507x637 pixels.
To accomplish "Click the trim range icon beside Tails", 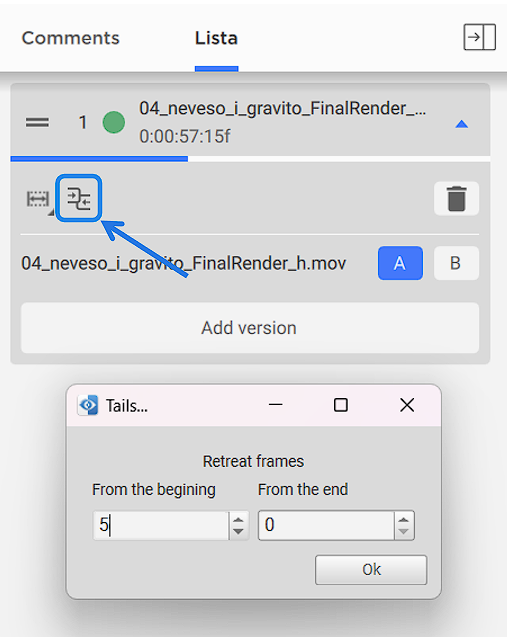I will coord(38,199).
